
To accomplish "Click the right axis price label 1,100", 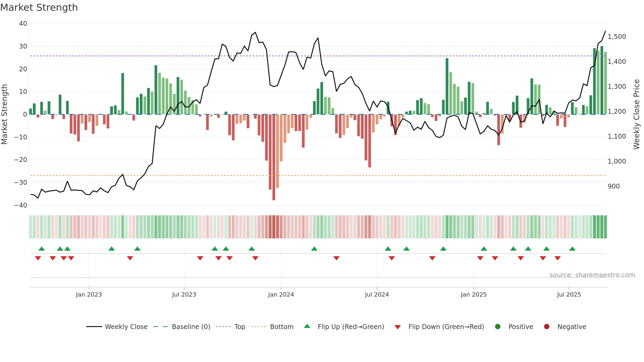I will pos(617,136).
